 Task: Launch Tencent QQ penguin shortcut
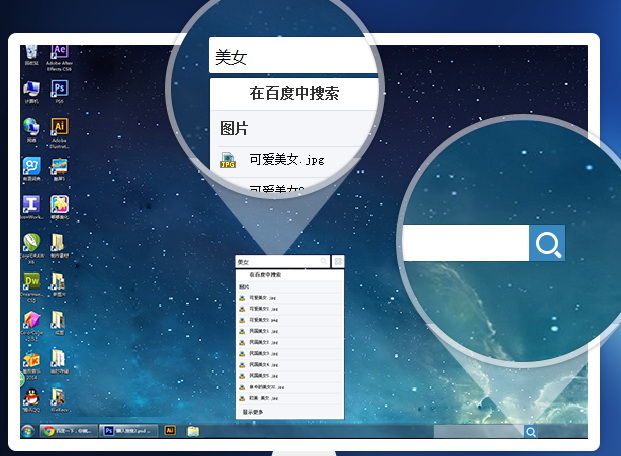point(31,401)
